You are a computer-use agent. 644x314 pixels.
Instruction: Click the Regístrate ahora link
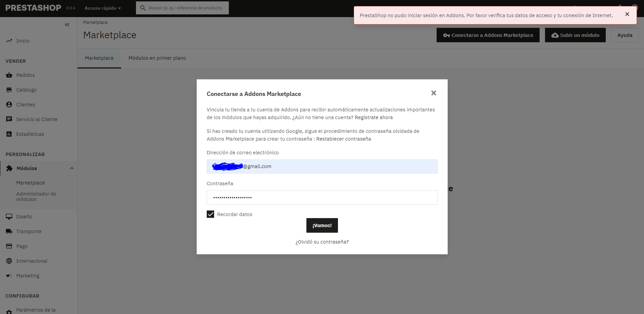click(374, 117)
